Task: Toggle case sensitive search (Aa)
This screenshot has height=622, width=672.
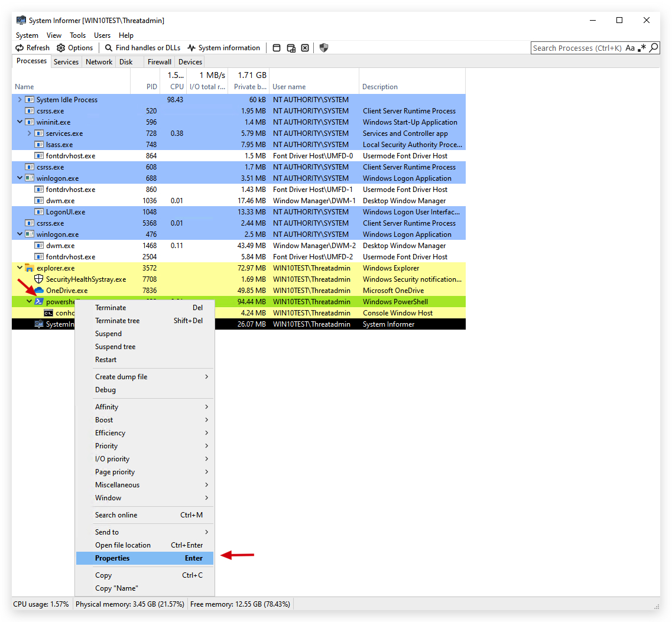Action: [629, 48]
